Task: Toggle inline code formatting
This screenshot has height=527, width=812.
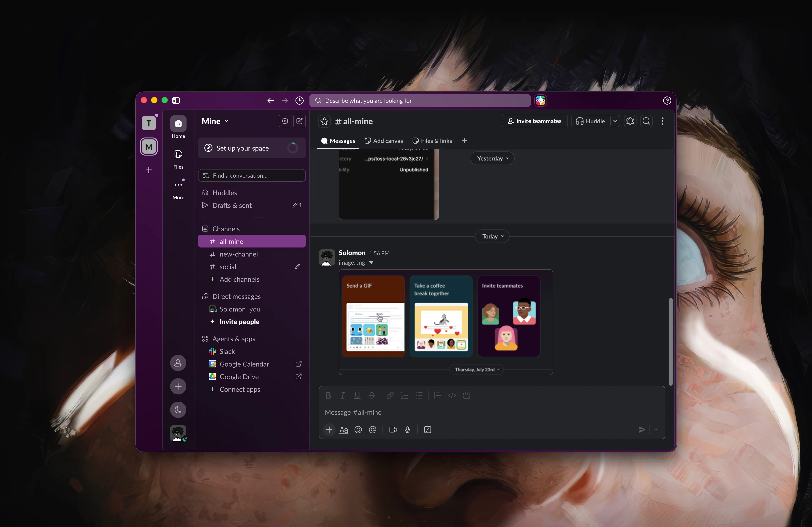Action: click(452, 395)
